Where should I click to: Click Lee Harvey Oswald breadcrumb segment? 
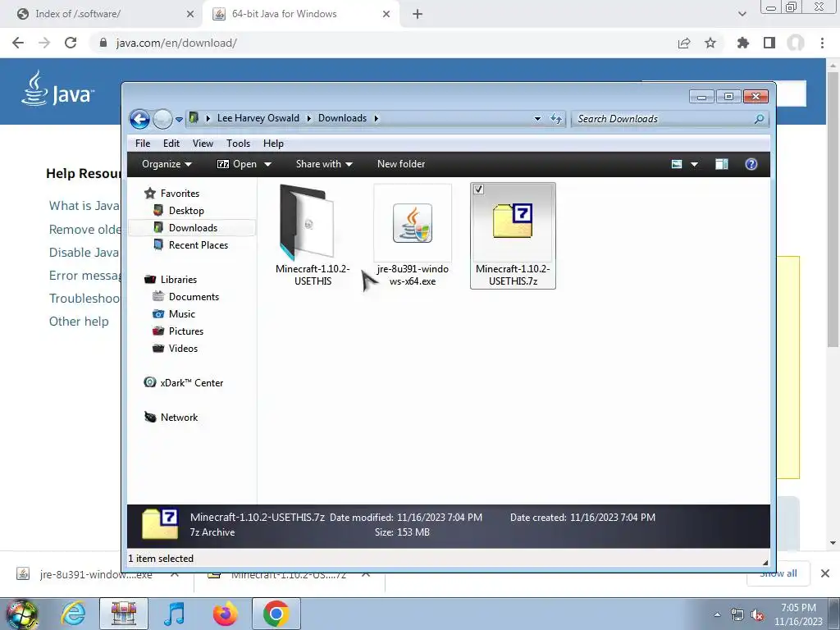click(258, 118)
